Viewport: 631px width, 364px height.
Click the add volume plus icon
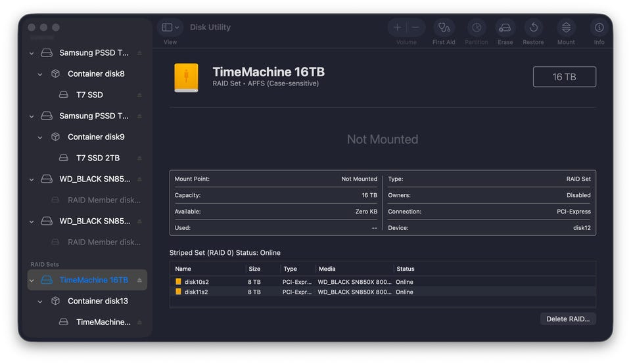(397, 28)
